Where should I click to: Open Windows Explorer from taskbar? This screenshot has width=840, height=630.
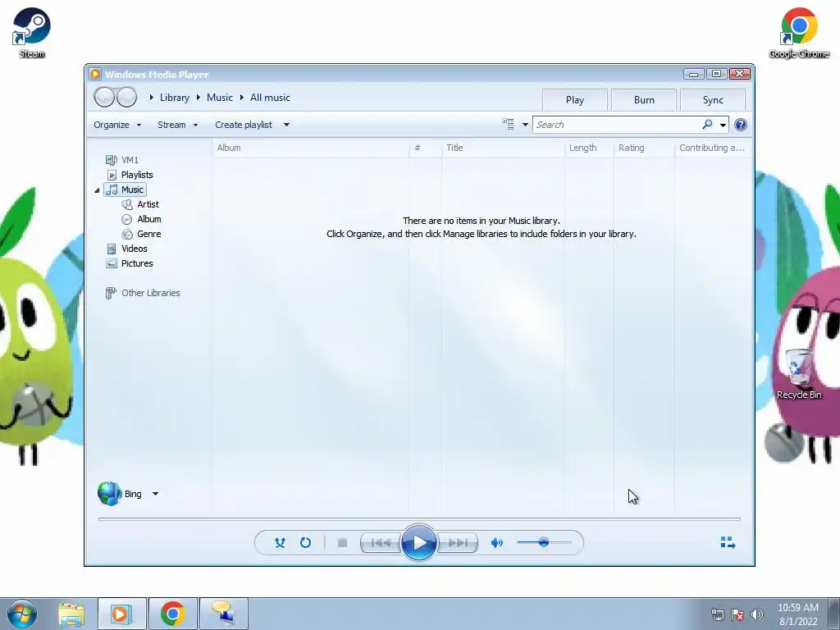(x=71, y=614)
